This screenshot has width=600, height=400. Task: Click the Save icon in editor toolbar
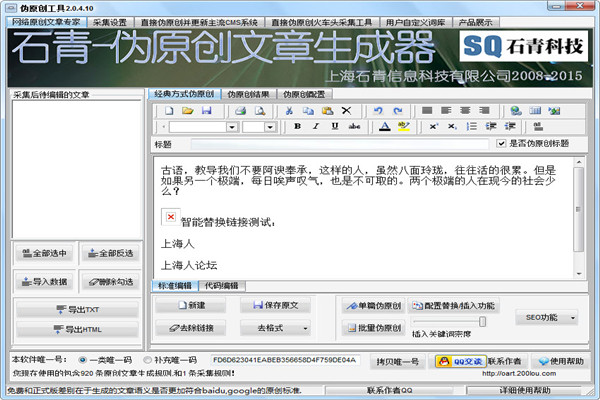(x=207, y=111)
